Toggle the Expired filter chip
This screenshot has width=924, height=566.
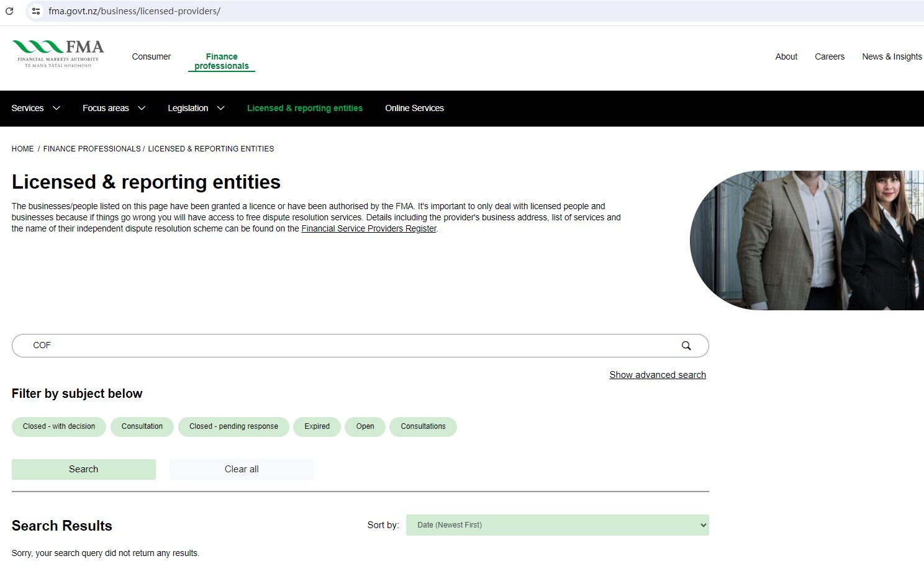pyautogui.click(x=317, y=426)
